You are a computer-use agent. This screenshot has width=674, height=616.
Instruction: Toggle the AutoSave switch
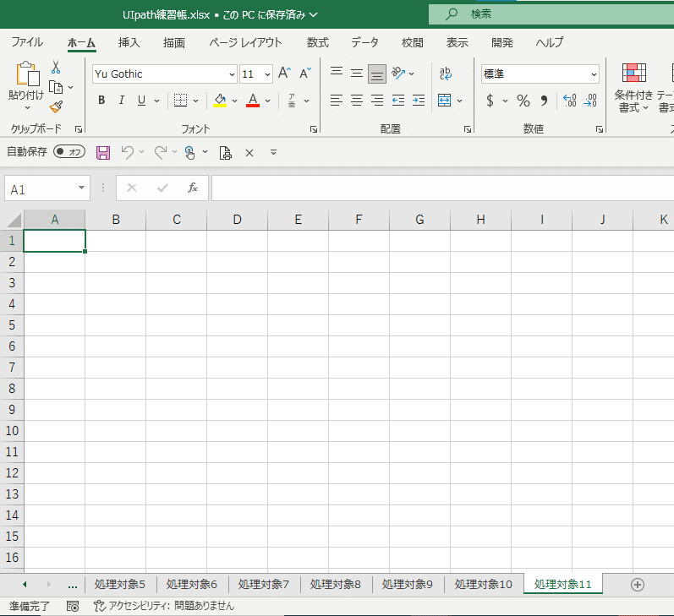[69, 151]
